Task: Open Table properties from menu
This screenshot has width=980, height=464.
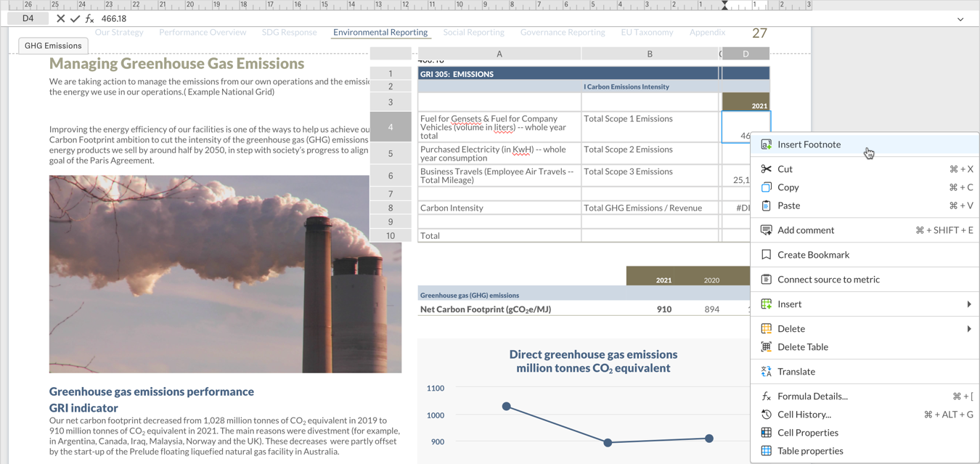Action: pos(865,451)
